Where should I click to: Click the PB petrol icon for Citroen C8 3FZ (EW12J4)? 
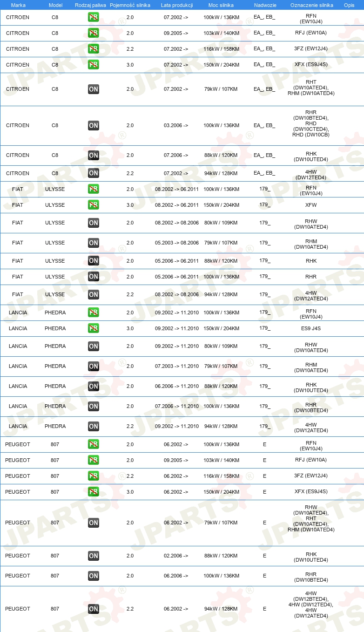coord(94,49)
